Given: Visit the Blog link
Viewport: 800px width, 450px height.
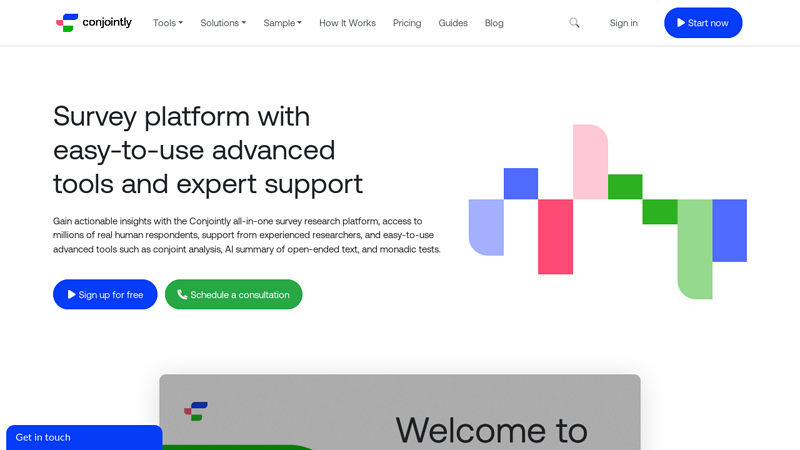Looking at the screenshot, I should 494,23.
